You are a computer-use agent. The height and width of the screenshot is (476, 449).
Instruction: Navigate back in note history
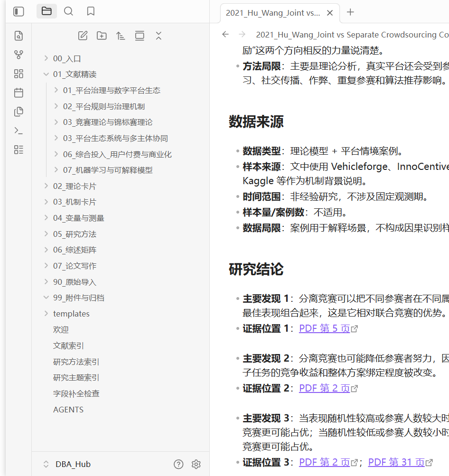pos(225,34)
